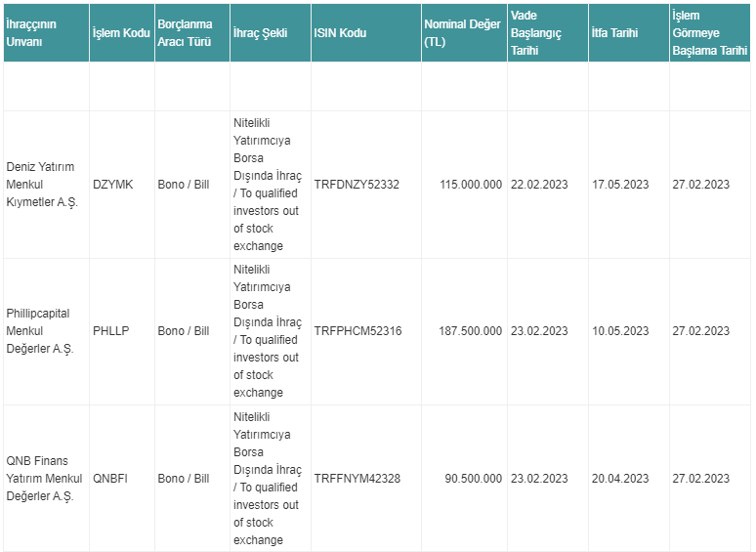Click the Vade Başlangıç Tarihi header
Viewport: 756px width, 552px height.
(548, 33)
